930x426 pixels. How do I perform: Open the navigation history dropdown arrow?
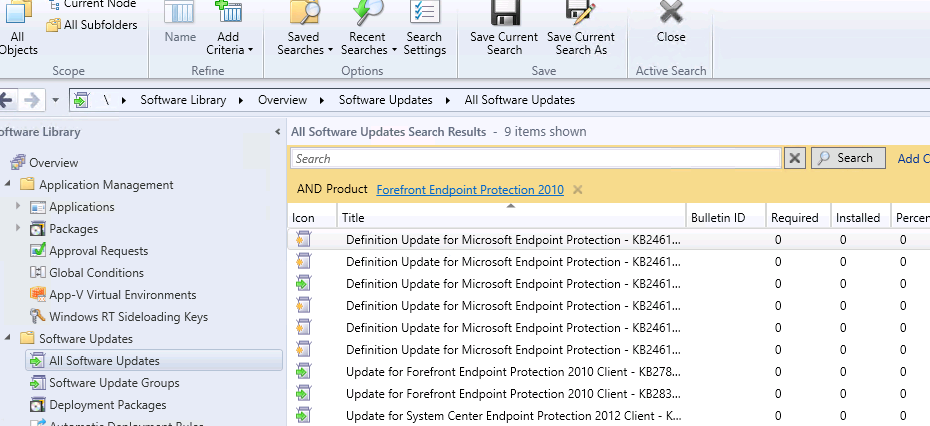coord(56,100)
